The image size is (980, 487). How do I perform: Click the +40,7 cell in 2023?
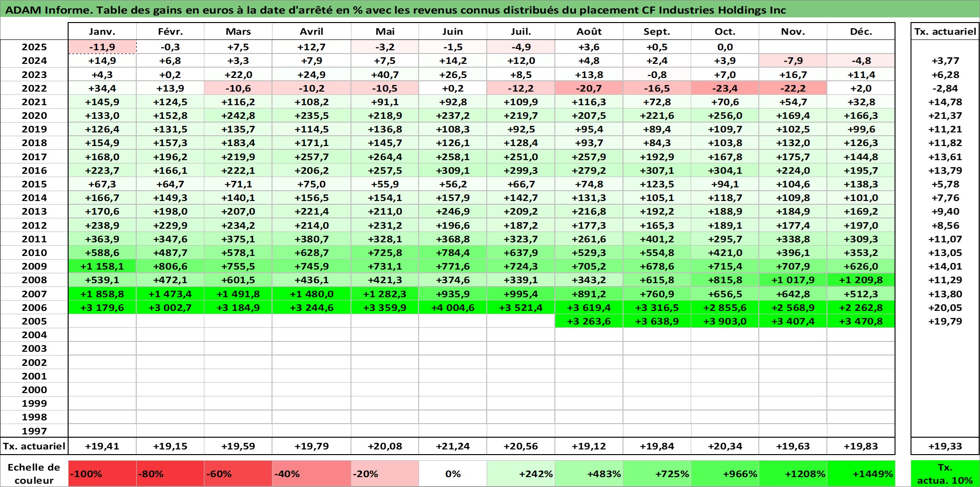point(385,75)
